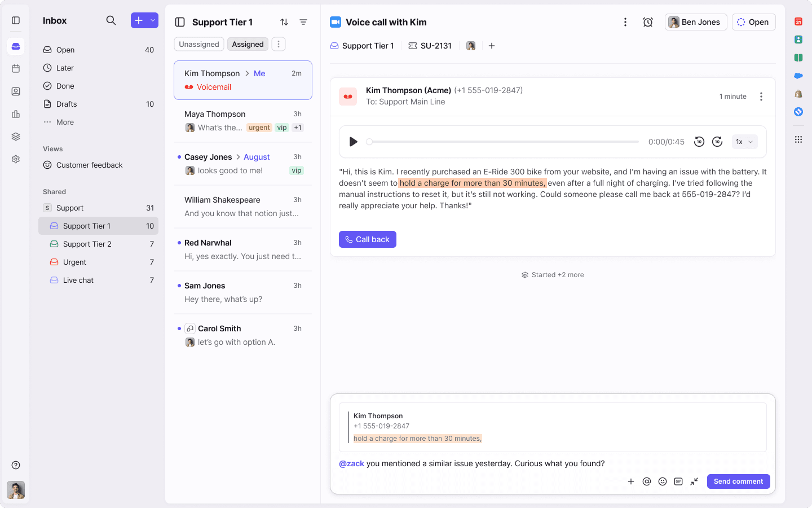Click the Call back button
The image size is (812, 508).
367,239
